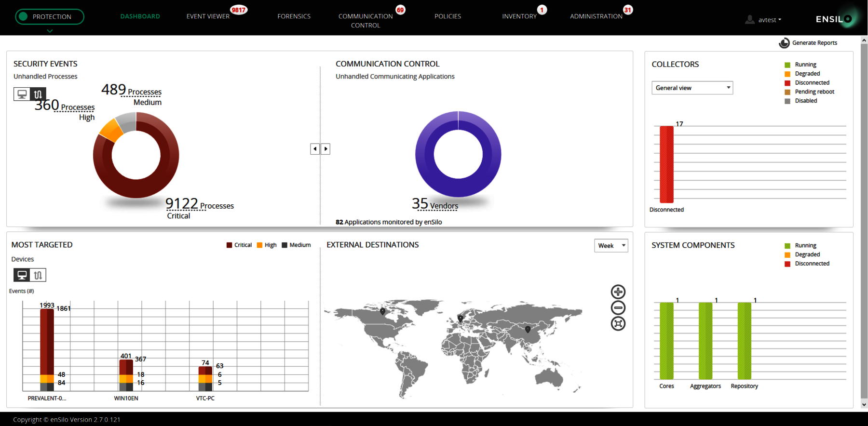Switch Most Targeted to process view
The width and height of the screenshot is (868, 426).
point(38,275)
